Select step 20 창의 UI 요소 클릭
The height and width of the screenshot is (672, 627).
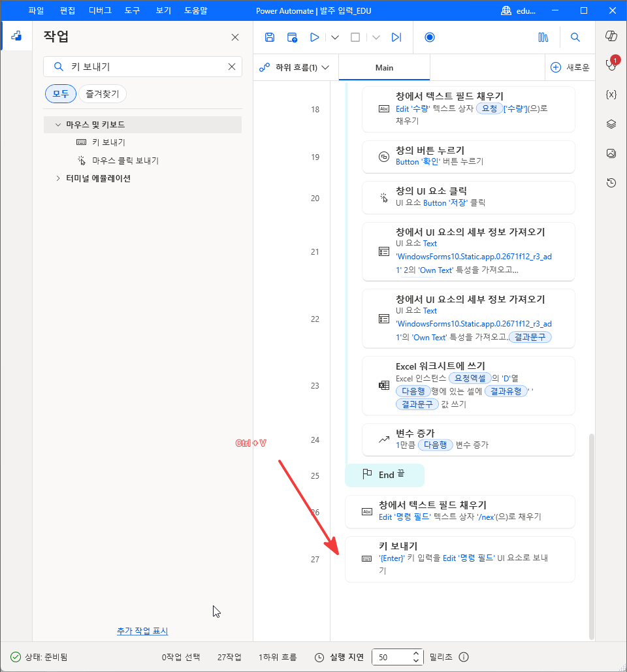(468, 198)
